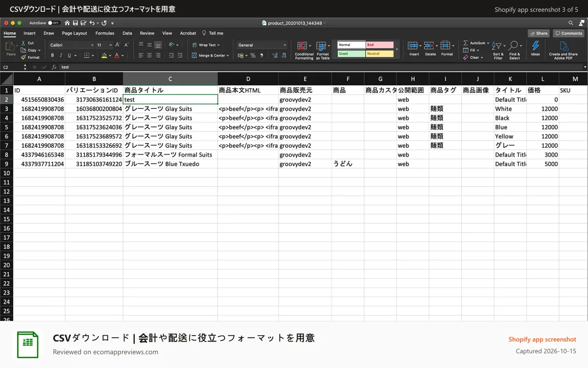Click the Percent style button
The height and width of the screenshot is (368, 588).
point(253,55)
